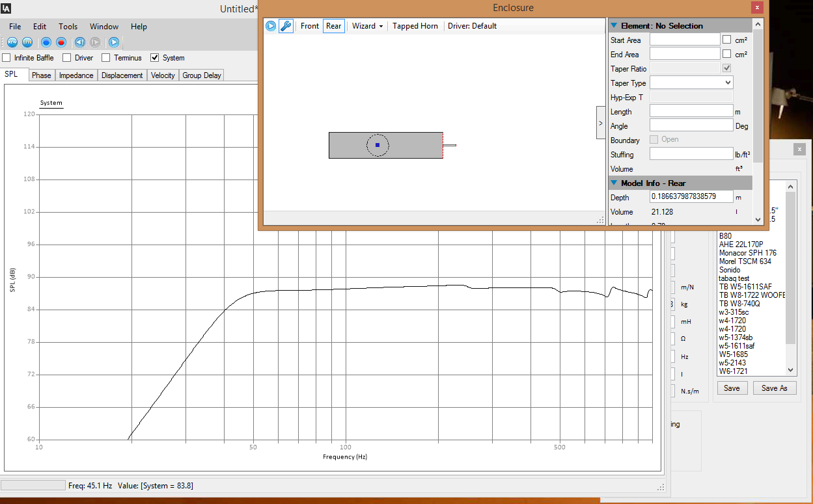Click Save in the driver window
This screenshot has height=504, width=813.
pos(732,388)
